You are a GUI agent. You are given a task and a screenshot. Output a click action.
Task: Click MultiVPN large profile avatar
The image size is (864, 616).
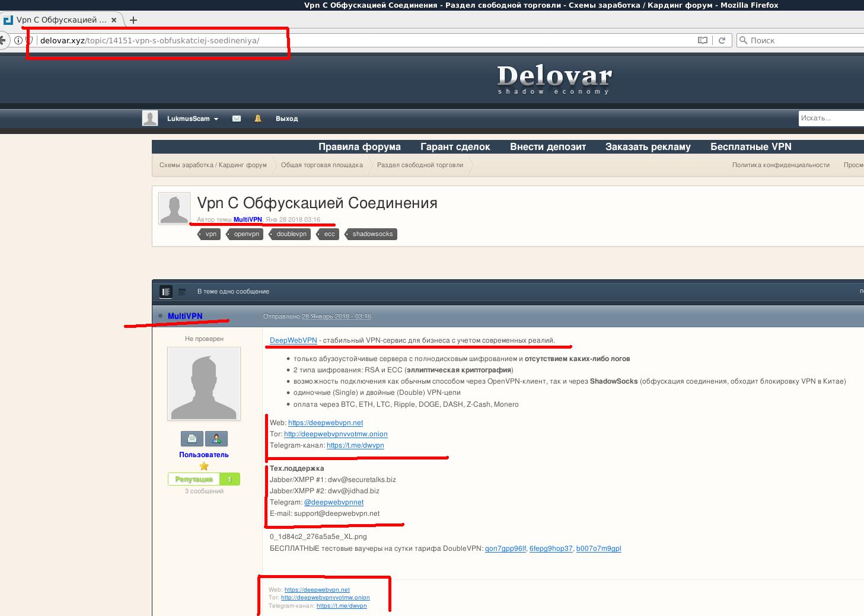pyautogui.click(x=204, y=384)
